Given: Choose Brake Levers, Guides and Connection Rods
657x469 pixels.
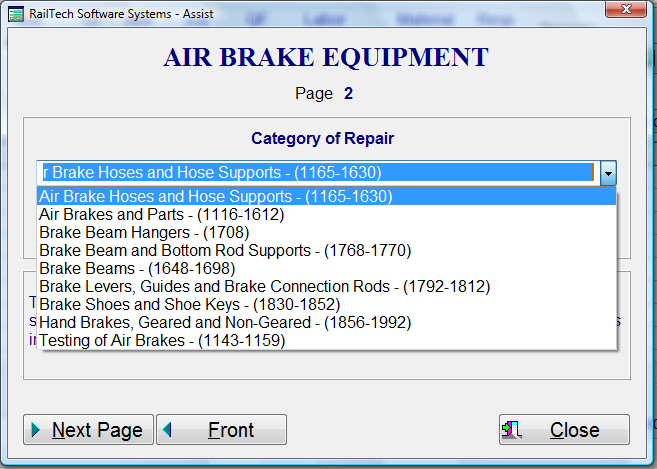Looking at the screenshot, I should pyautogui.click(x=264, y=286).
